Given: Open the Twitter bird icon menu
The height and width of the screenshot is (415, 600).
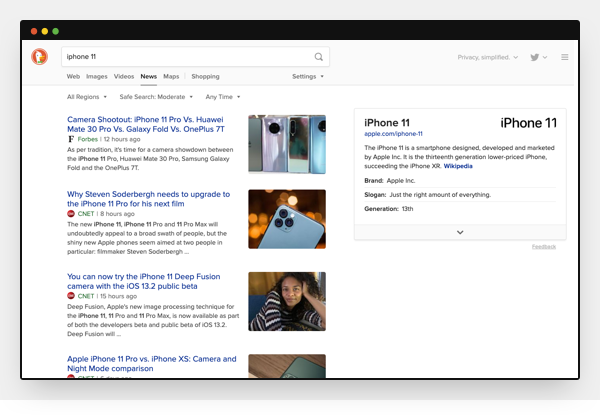Looking at the screenshot, I should coord(538,57).
